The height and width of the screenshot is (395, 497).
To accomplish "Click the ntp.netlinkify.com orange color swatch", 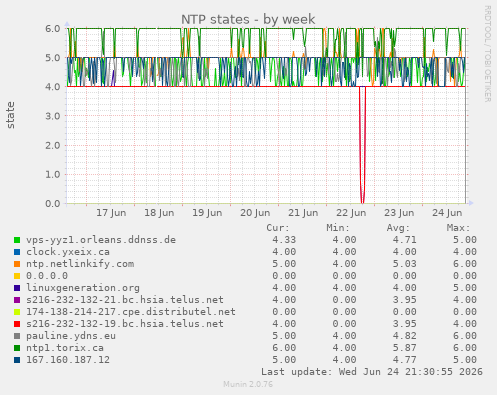I will point(17,264).
